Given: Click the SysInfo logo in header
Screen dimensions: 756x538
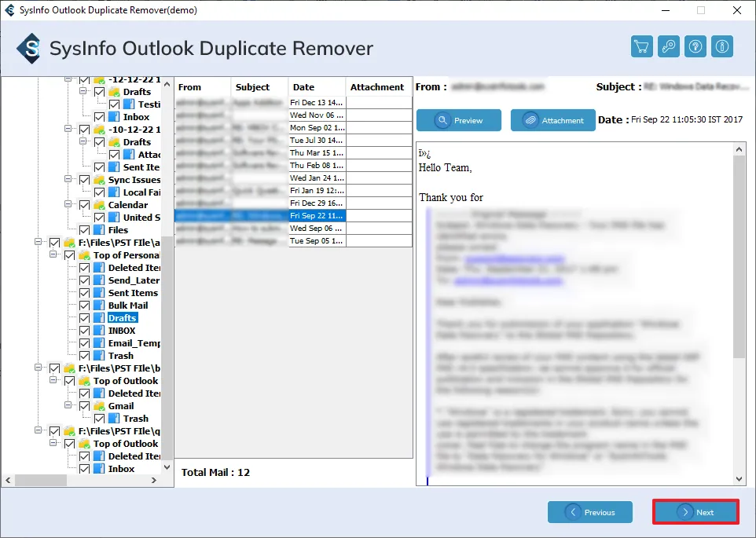Looking at the screenshot, I should [29, 48].
